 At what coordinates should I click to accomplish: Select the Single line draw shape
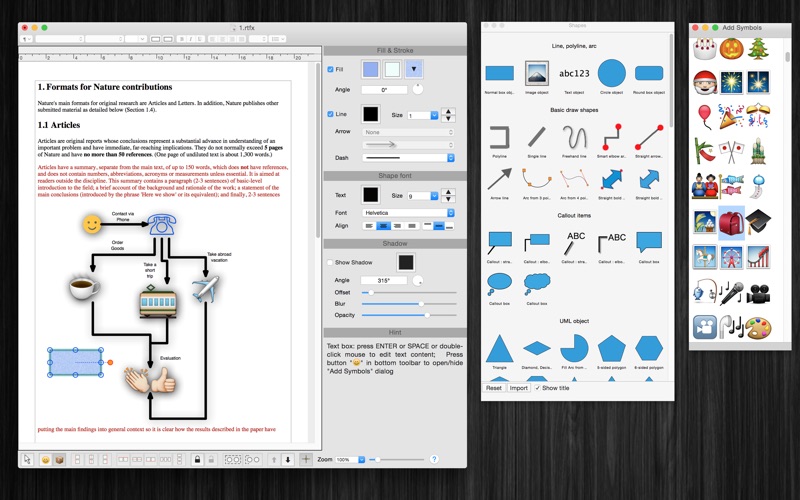pyautogui.click(x=537, y=137)
